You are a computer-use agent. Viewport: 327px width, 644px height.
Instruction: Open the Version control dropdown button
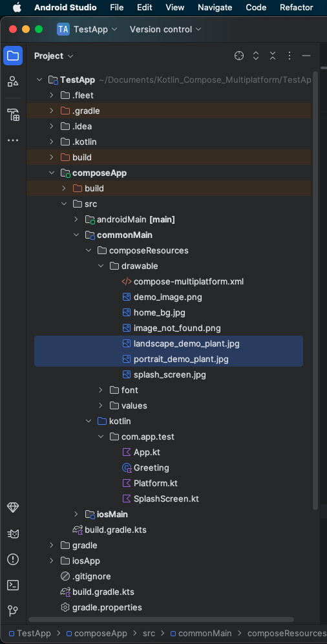click(x=165, y=29)
